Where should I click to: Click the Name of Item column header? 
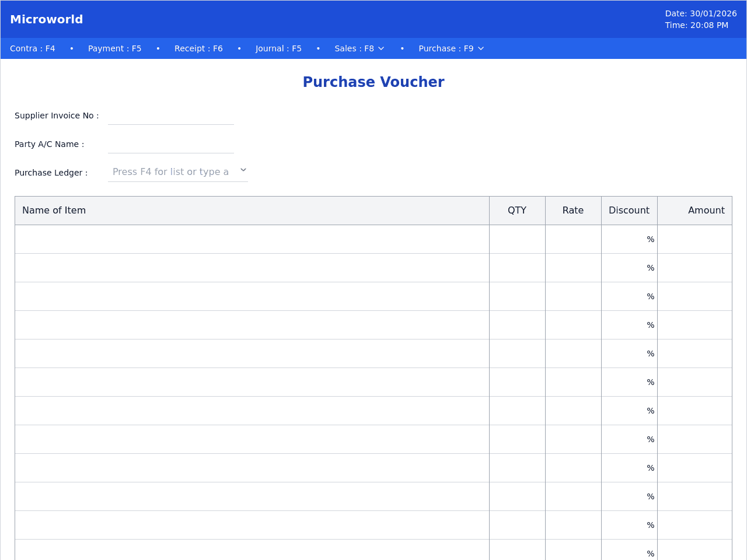tap(252, 211)
